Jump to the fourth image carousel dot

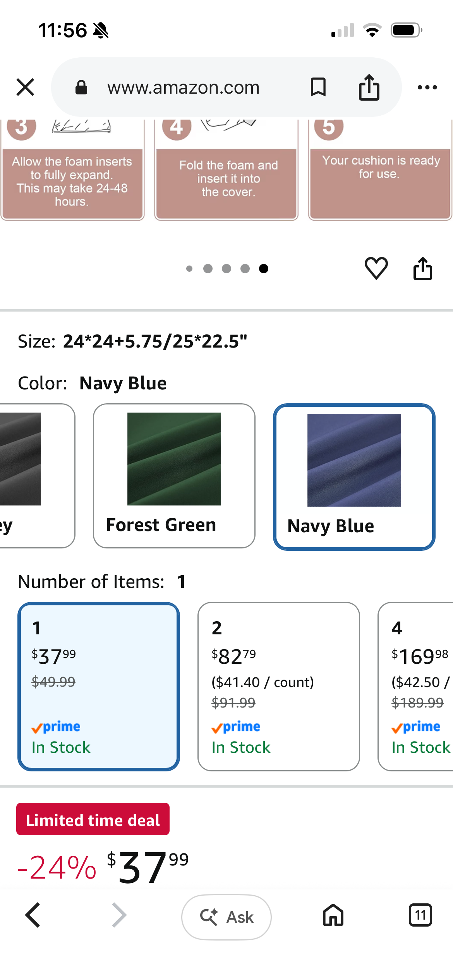click(245, 269)
